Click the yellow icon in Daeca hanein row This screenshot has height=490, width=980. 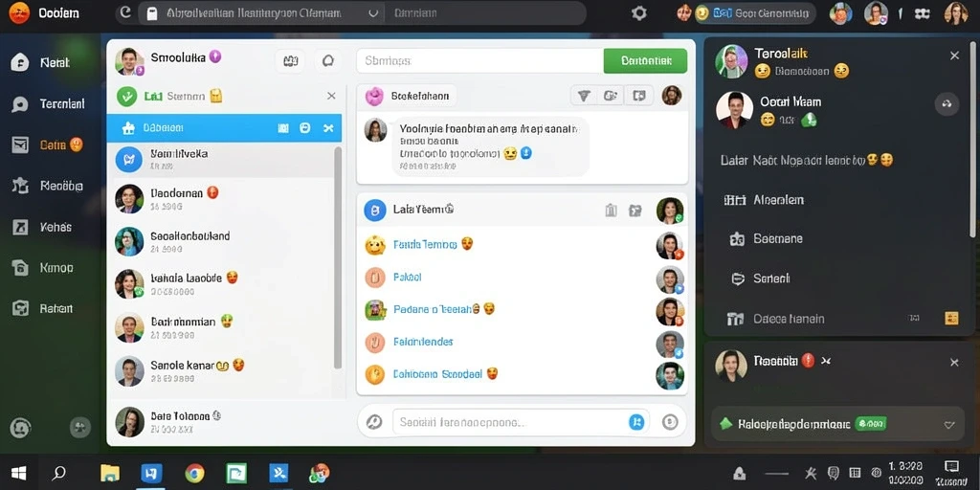pyautogui.click(x=951, y=318)
